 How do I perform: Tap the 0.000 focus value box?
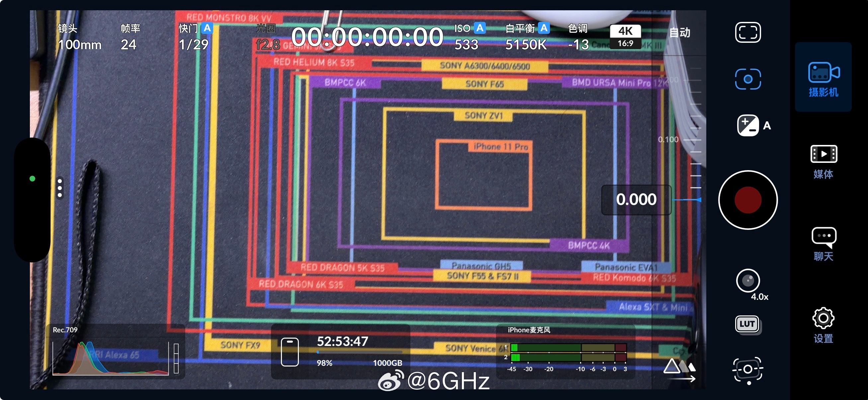coord(636,199)
